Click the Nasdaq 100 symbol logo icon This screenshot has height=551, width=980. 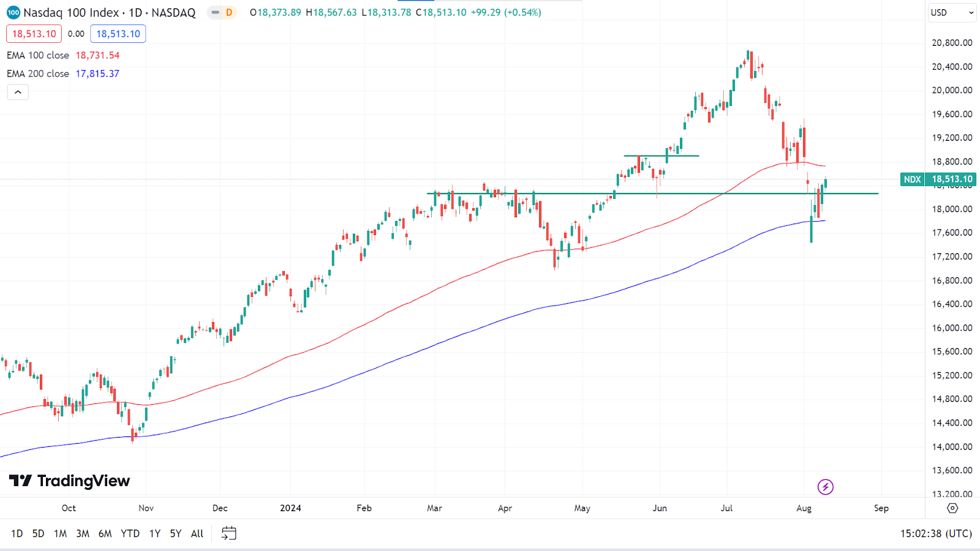point(13,12)
